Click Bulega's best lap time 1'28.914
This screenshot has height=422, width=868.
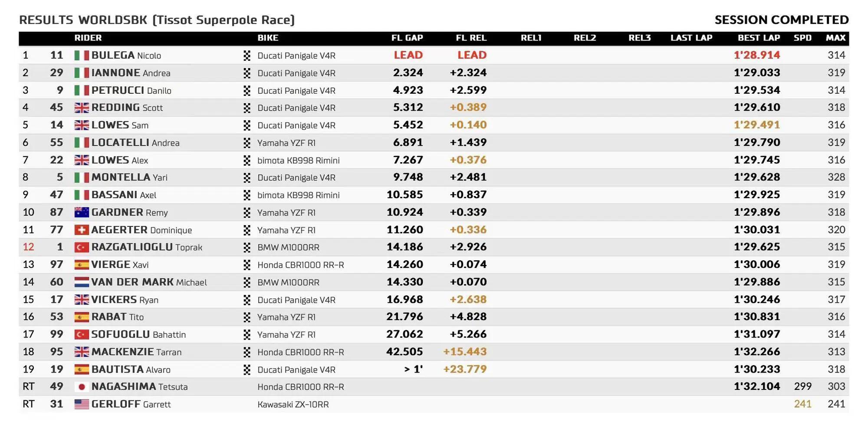click(756, 55)
